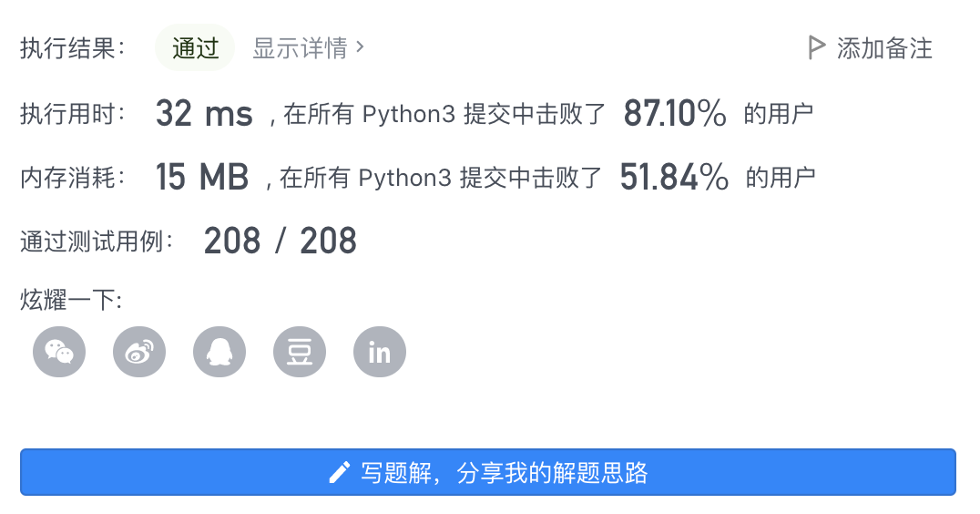Viewport: 980px width, 514px height.
Task: Click the 添加备注 text
Action: (x=884, y=48)
